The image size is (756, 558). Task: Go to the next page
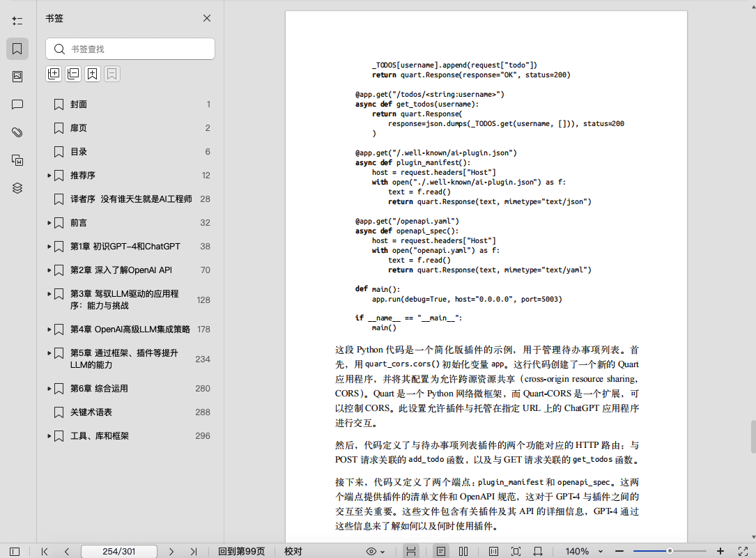171,551
